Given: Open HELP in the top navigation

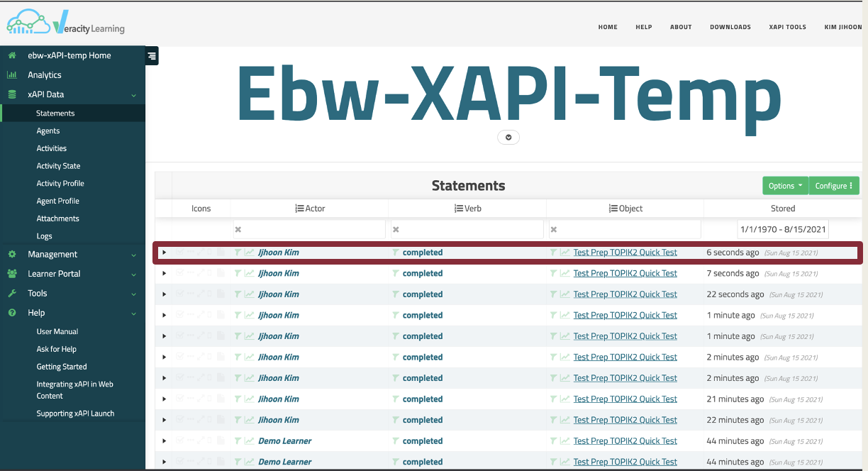Looking at the screenshot, I should click(644, 27).
